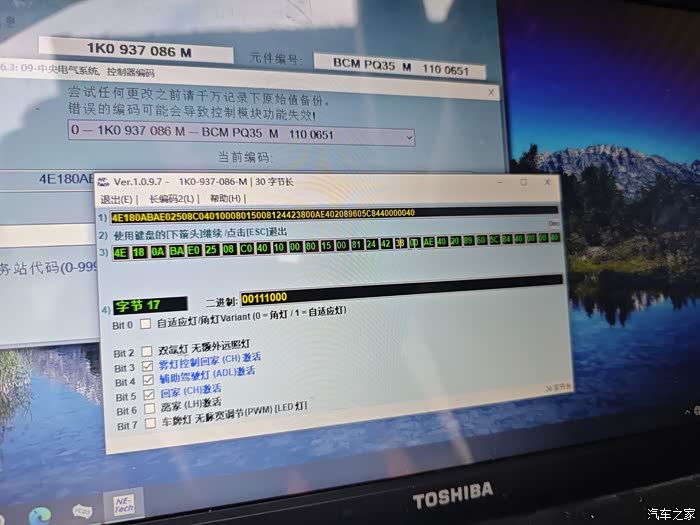Uncheck Bit 5 回家 (CH) 激活
The height and width of the screenshot is (525, 700).
[149, 395]
